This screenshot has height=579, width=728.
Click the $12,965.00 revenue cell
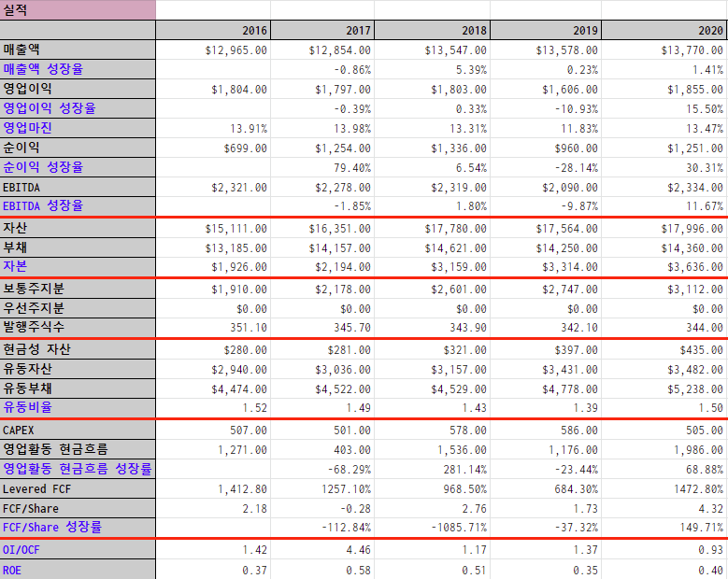(213, 49)
